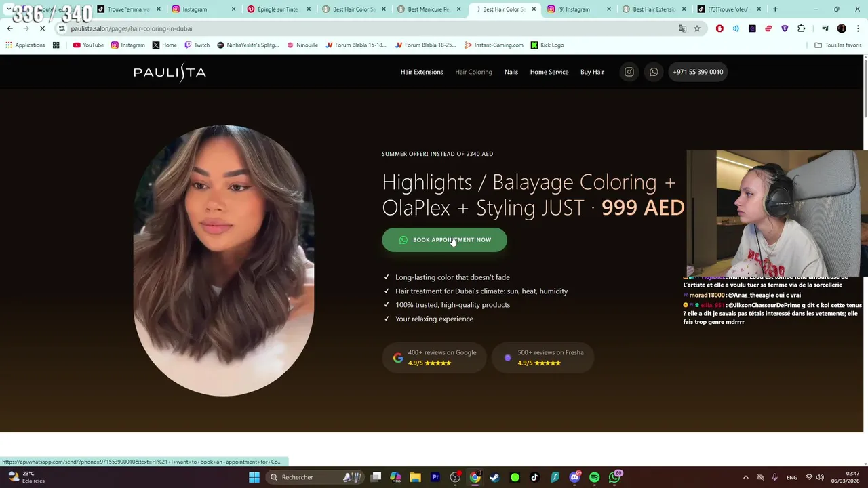
Task: Open the Tous les favoris folder
Action: (x=838, y=45)
